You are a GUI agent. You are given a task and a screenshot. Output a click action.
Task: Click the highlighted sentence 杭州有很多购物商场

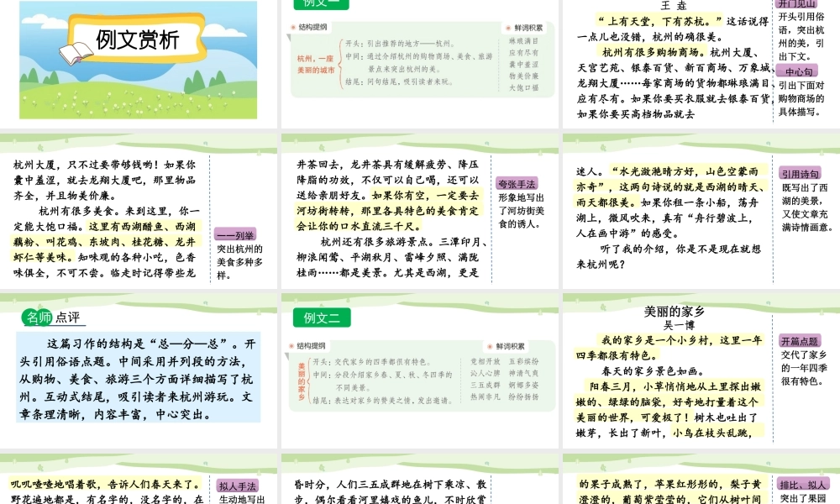click(x=653, y=52)
